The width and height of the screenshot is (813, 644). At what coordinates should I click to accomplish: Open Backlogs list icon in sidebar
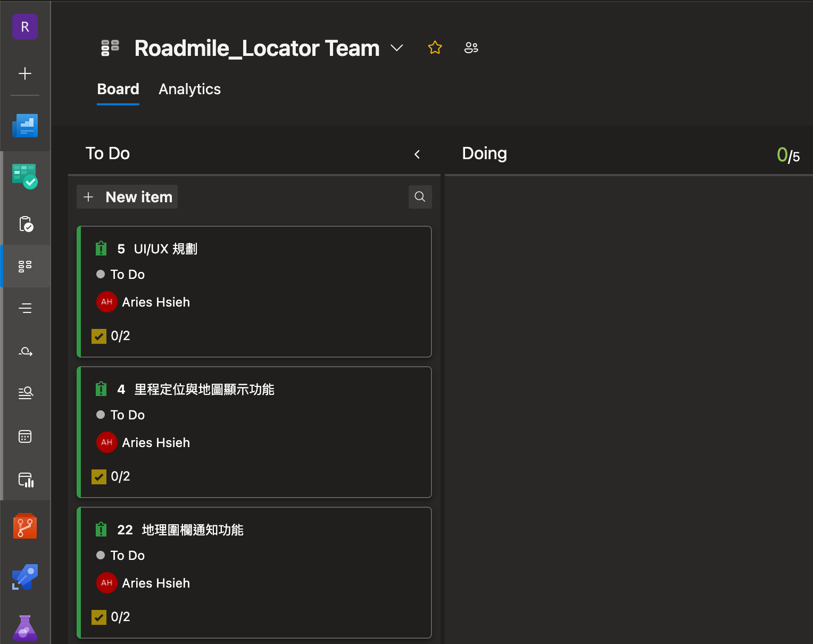[25, 308]
